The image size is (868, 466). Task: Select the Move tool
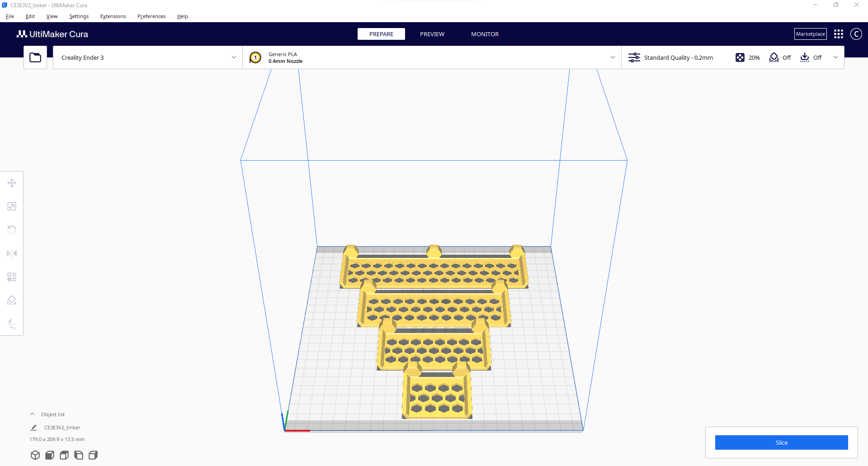click(x=12, y=183)
